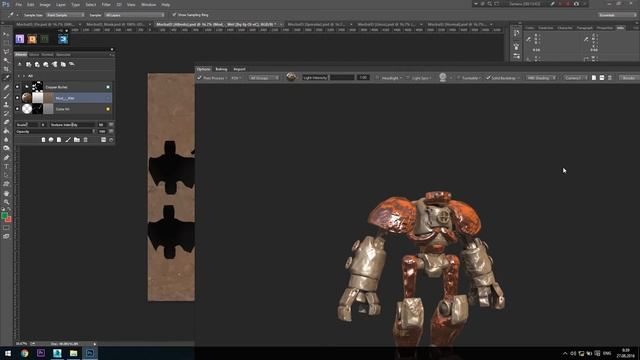Viewport: 640px width, 360px height.
Task: Open File Explorer from the taskbar
Action: click(x=73, y=353)
